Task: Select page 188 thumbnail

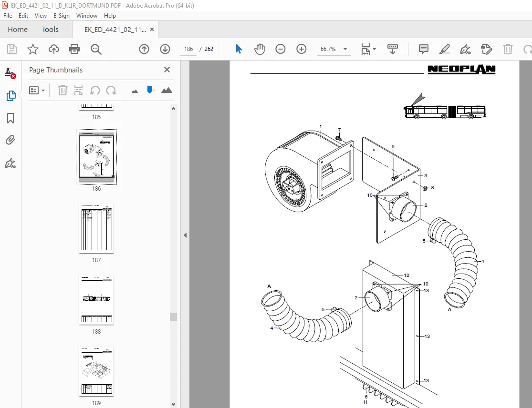Action: [x=96, y=300]
